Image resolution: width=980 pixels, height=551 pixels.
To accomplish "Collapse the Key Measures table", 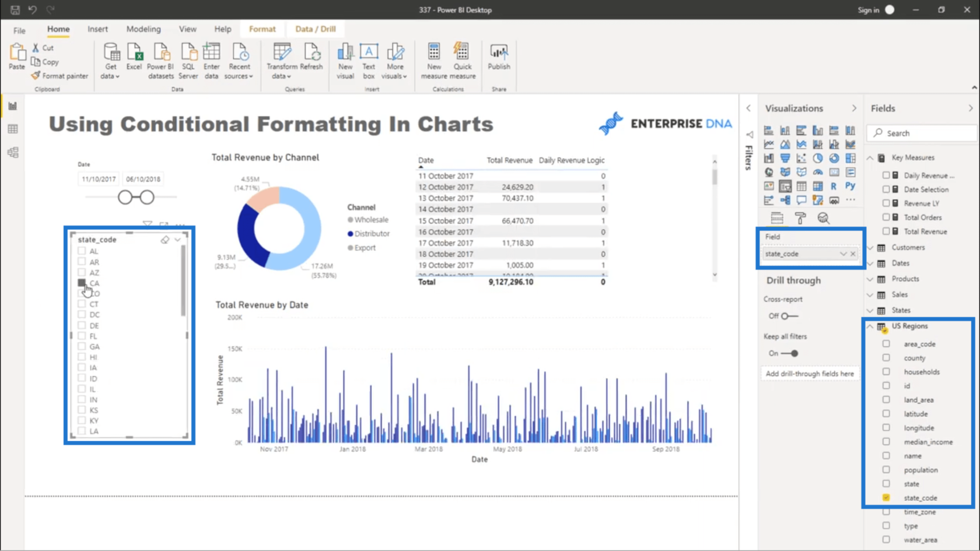I will [x=870, y=158].
